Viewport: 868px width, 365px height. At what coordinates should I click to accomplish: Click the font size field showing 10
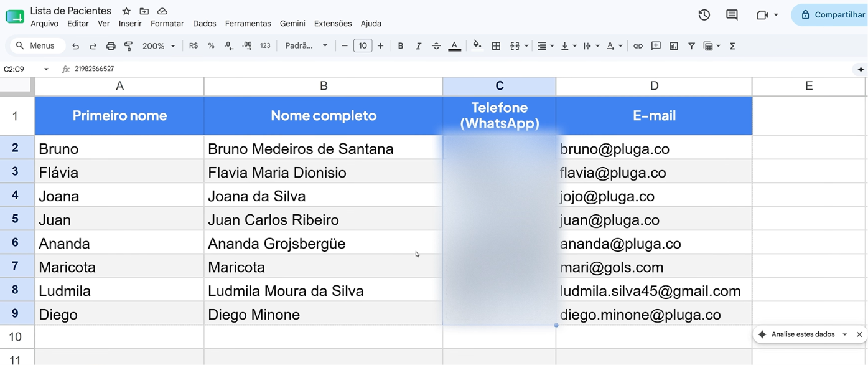click(x=363, y=46)
